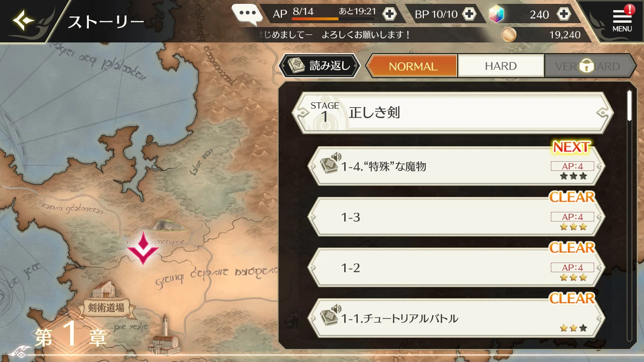Click the book icon on stage 1-4
The height and width of the screenshot is (362, 644).
pyautogui.click(x=330, y=163)
